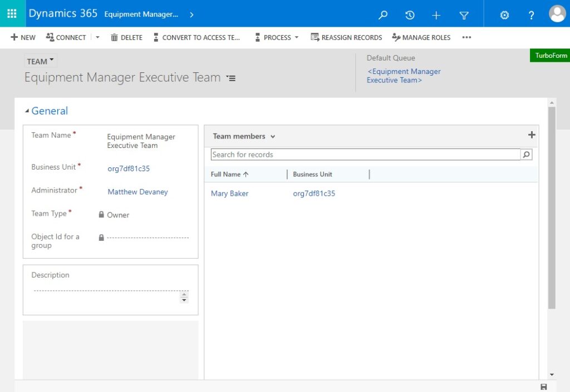Screen dimensions: 570x392
Task: Expand the CONNECT split-button dropdown
Action: [97, 37]
